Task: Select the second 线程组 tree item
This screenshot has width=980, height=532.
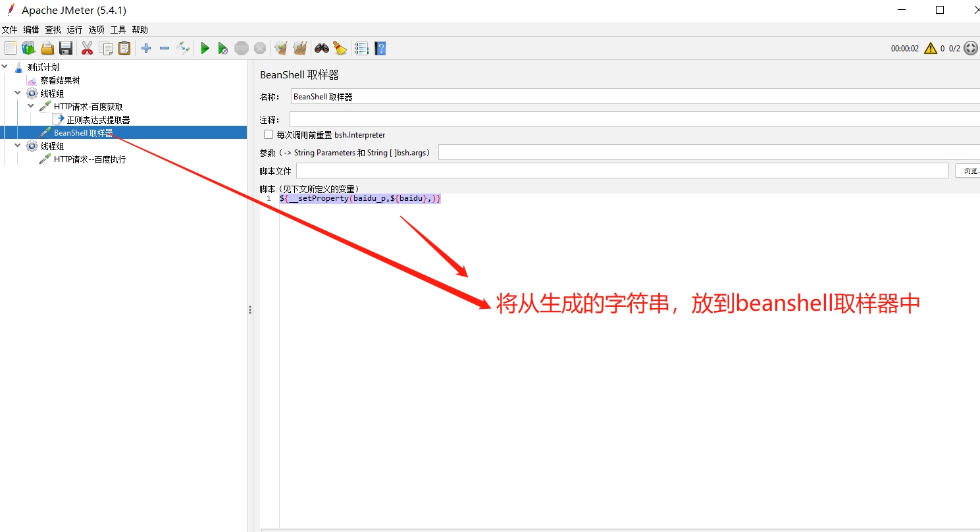Action: [x=52, y=146]
